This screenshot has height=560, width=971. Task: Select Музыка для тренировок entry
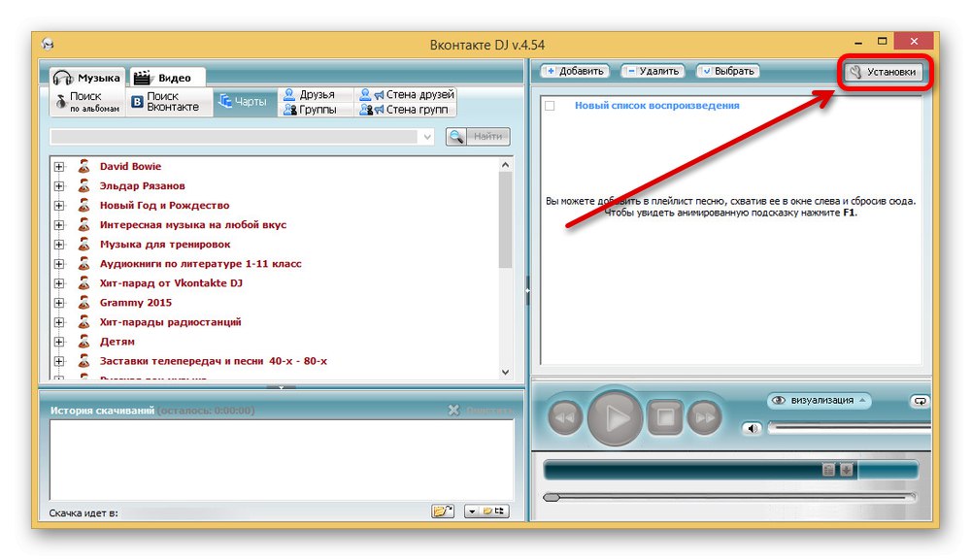click(165, 245)
